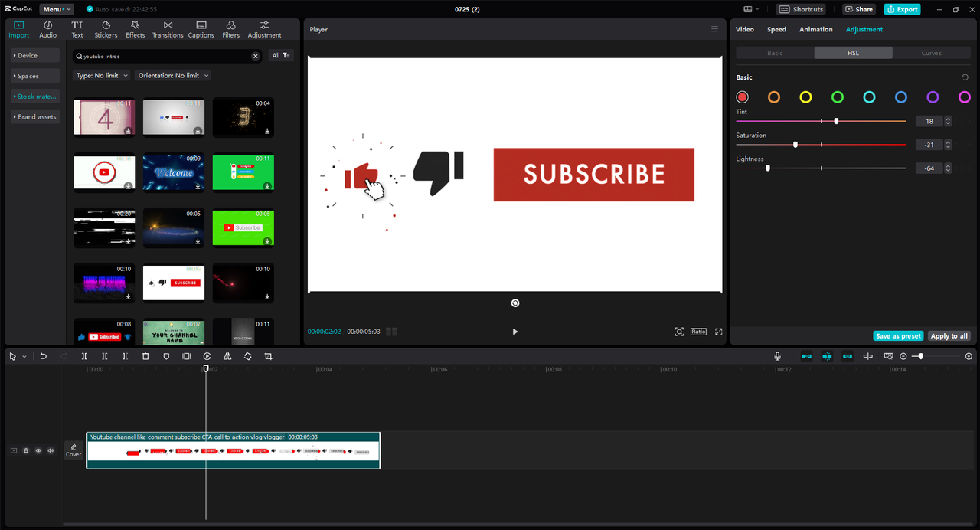
Task: Open the Transitions tab
Action: coord(168,30)
